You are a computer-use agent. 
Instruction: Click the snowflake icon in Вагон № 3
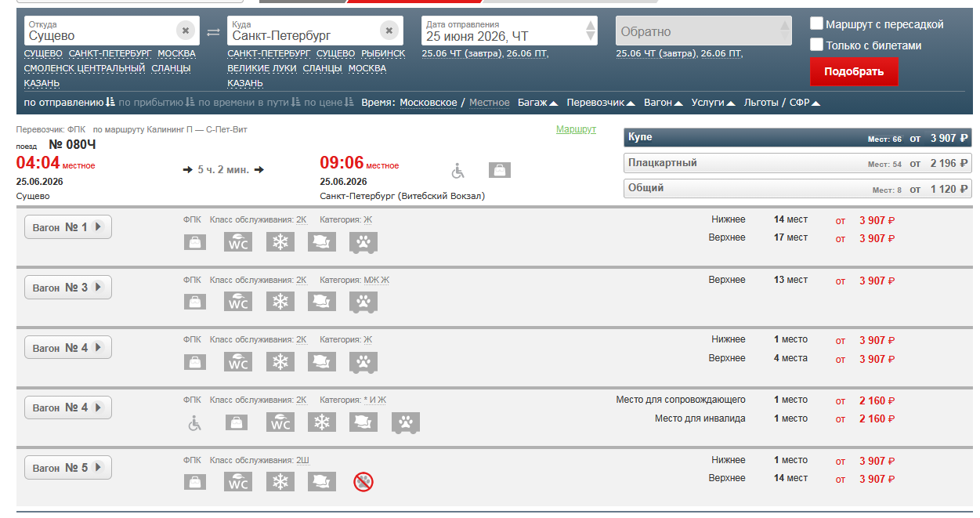click(280, 302)
